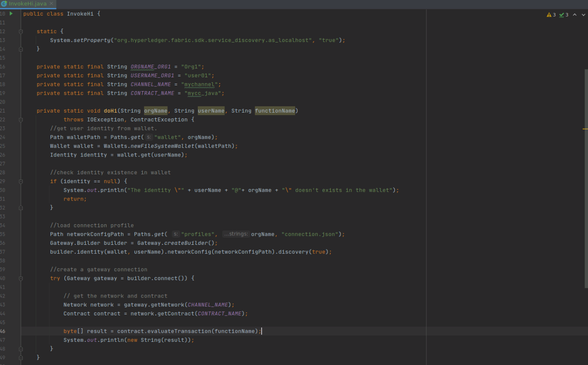Screen dimensions: 588x365
Task: Click line number 46 in the gutter
Action: click(x=3, y=331)
